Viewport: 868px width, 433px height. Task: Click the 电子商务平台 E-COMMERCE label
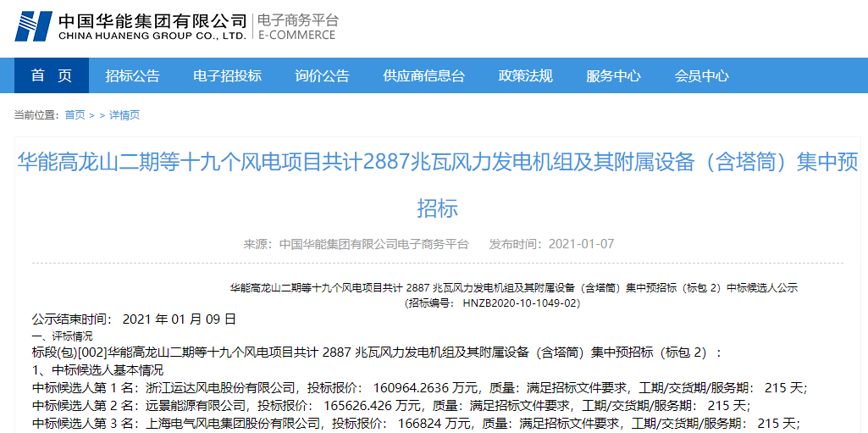point(296,27)
